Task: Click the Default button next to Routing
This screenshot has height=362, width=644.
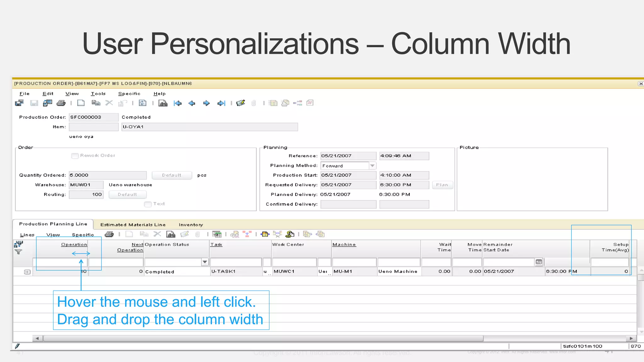Action: coord(127,195)
